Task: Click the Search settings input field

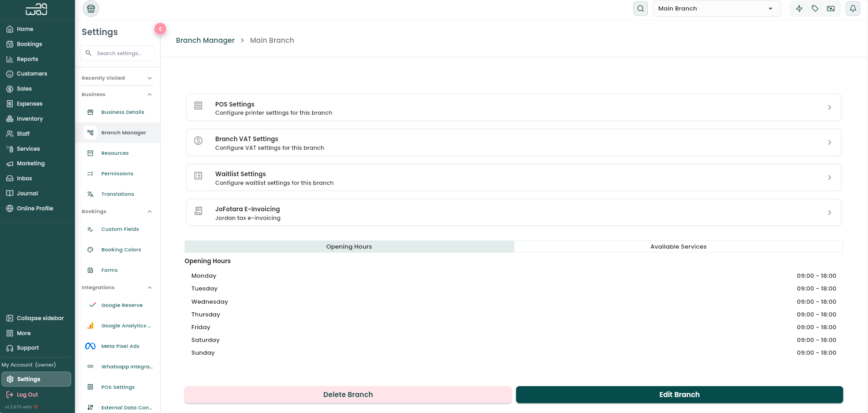Action: click(x=117, y=53)
